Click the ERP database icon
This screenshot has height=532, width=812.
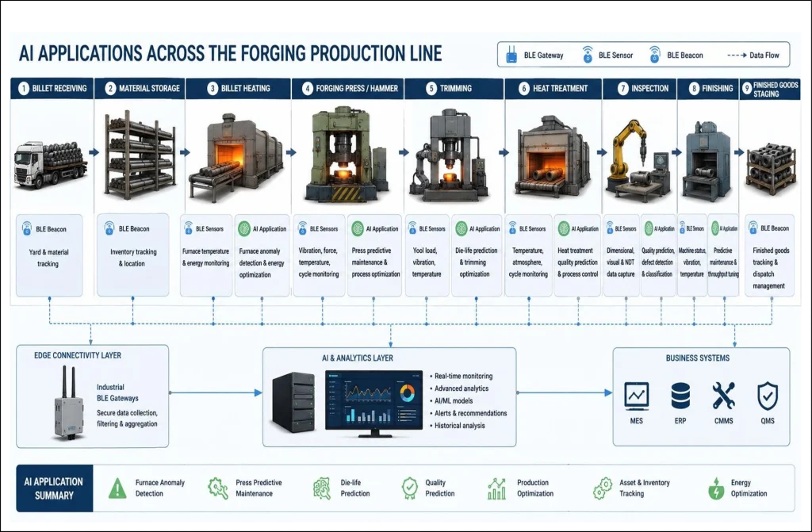[680, 396]
